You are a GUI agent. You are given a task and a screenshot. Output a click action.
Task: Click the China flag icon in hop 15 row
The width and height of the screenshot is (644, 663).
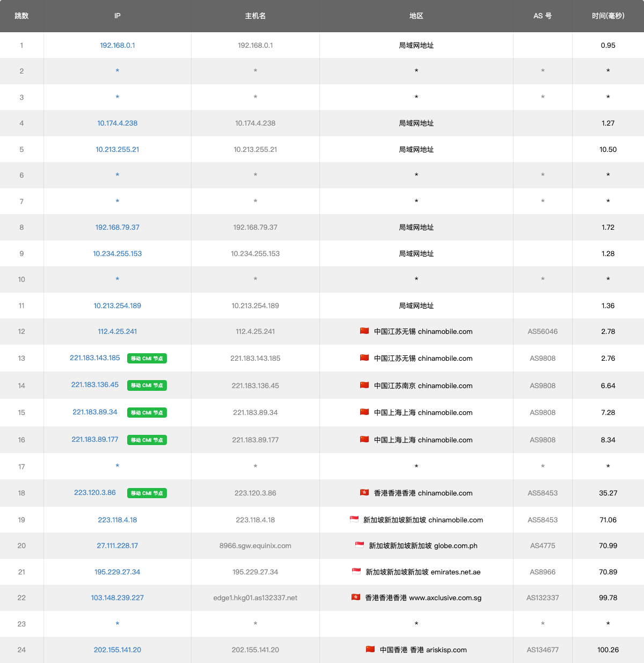364,412
